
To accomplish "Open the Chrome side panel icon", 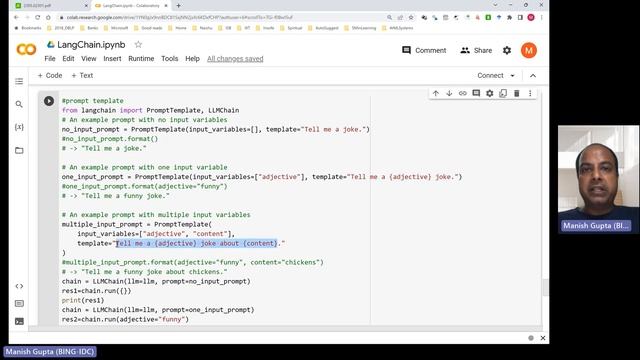I will pos(520,18).
